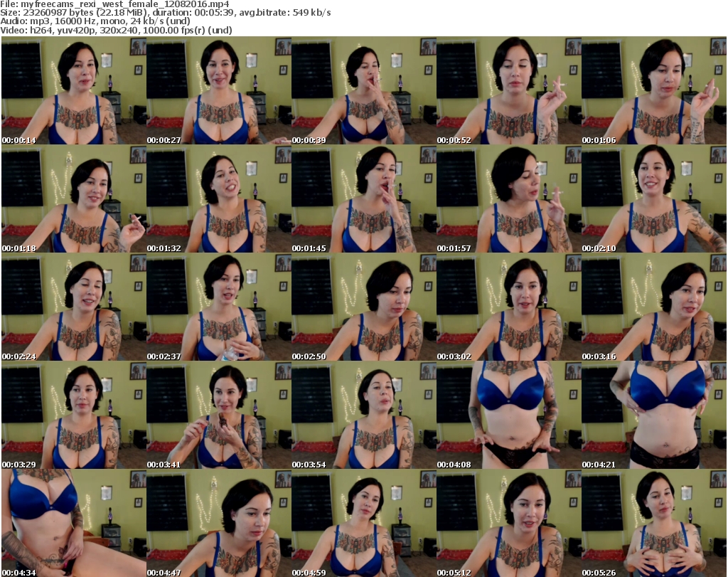Click the 00:02:10 preview frame
Viewport: 728px width, 577px height.
(654, 198)
